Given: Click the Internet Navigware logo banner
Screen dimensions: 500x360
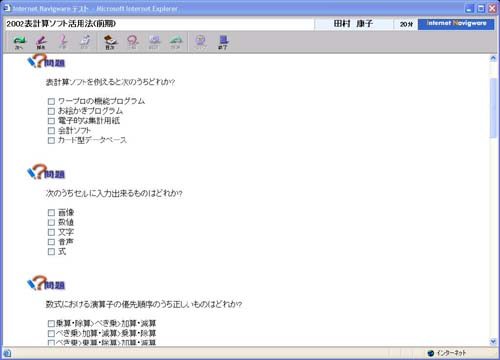Looking at the screenshot, I should (456, 24).
